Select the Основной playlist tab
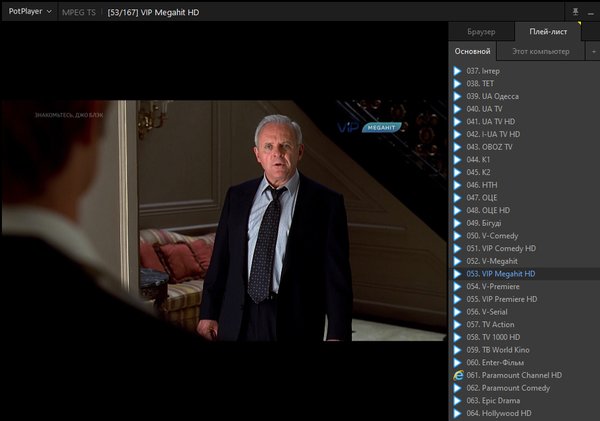Screen dimensions: 600x421 click(x=472, y=51)
